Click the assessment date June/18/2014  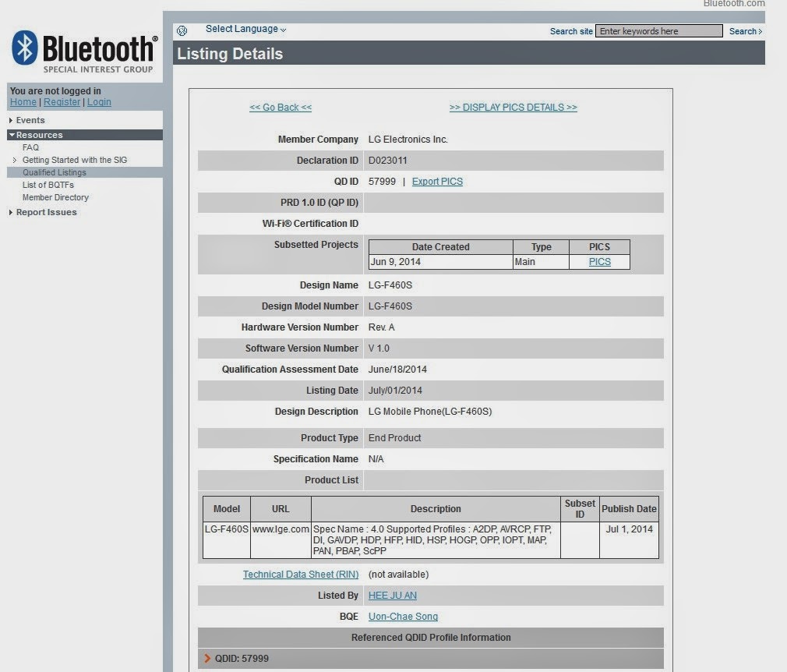pos(397,370)
